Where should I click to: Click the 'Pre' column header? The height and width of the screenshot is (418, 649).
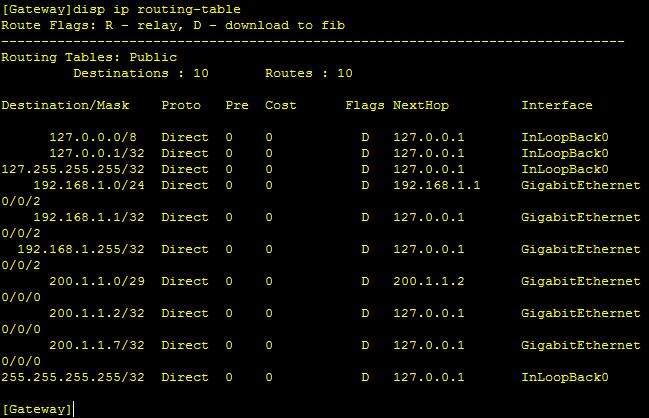pos(237,105)
